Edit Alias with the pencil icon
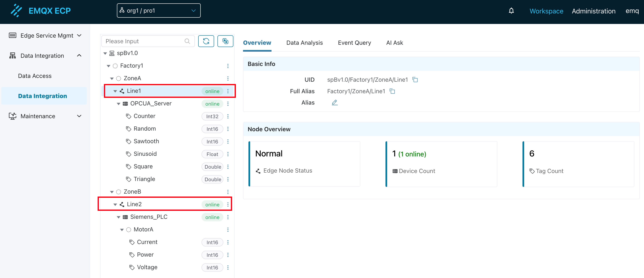 tap(335, 102)
